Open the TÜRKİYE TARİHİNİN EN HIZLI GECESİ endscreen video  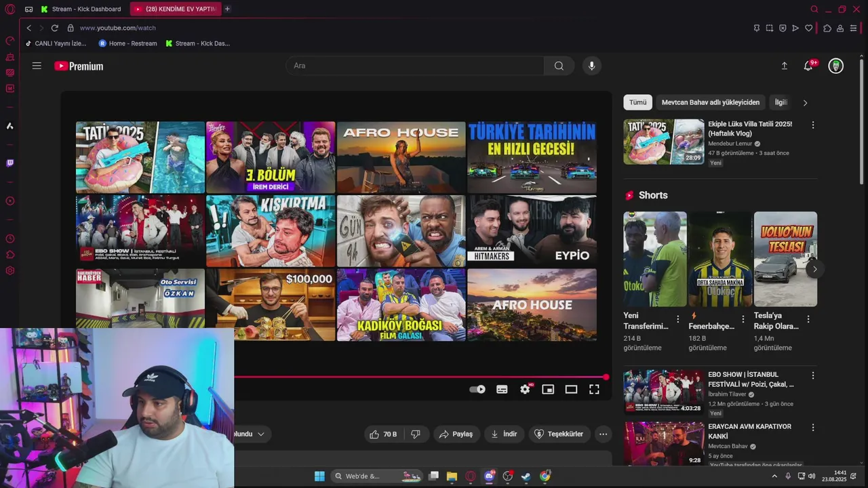pos(532,157)
